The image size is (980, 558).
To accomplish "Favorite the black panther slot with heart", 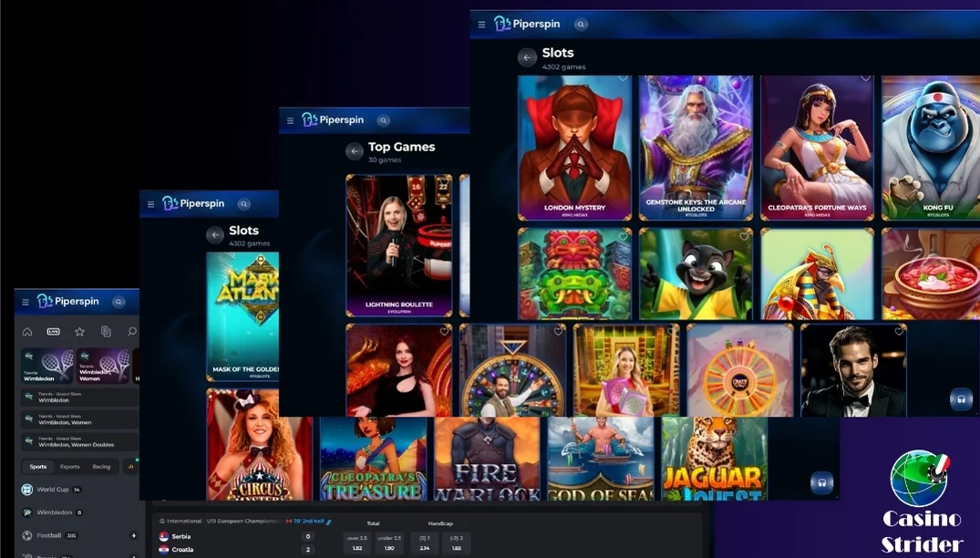I will (744, 236).
